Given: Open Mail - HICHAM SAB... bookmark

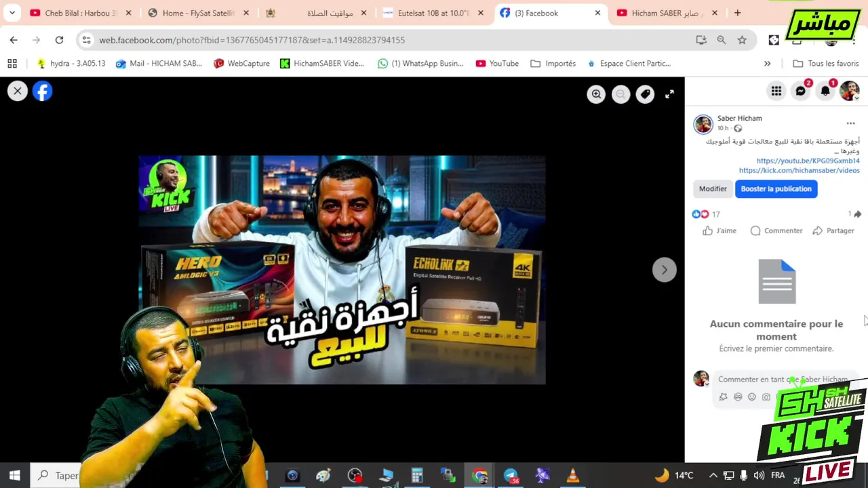Looking at the screenshot, I should (x=159, y=64).
